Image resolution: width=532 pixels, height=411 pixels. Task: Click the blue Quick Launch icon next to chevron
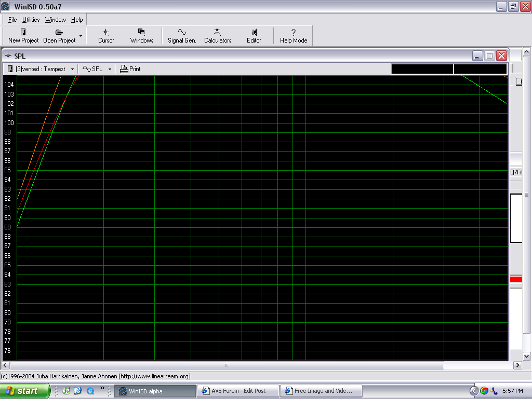pyautogui.click(x=90, y=391)
